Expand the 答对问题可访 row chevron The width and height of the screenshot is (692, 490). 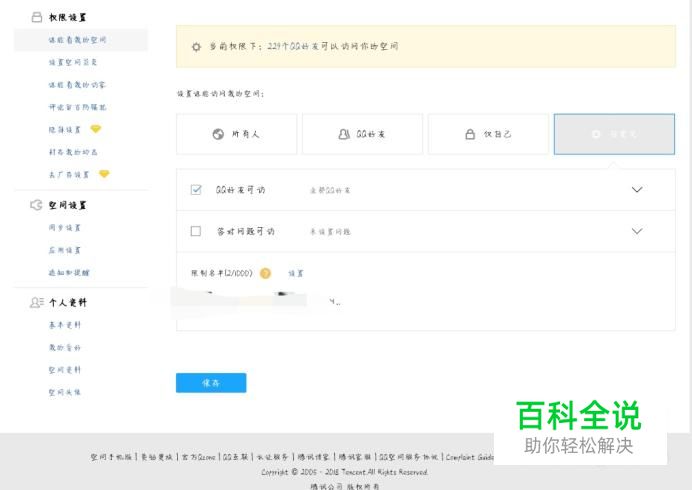click(637, 231)
